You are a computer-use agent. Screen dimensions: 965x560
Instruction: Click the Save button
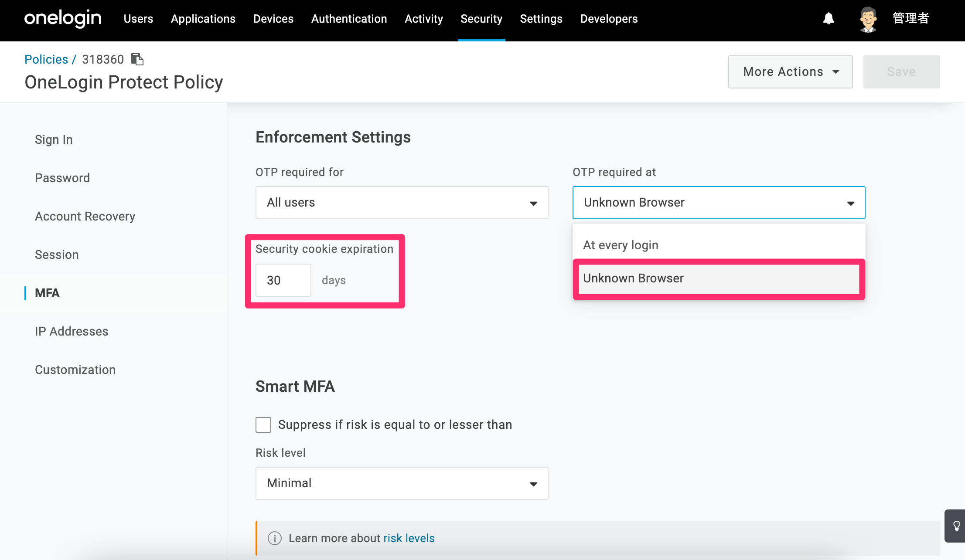[901, 72]
